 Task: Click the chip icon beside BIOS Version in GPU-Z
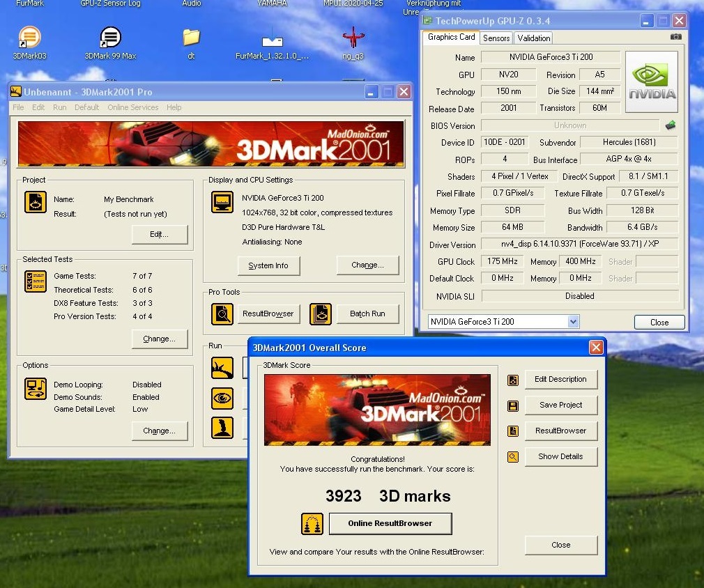coord(670,124)
